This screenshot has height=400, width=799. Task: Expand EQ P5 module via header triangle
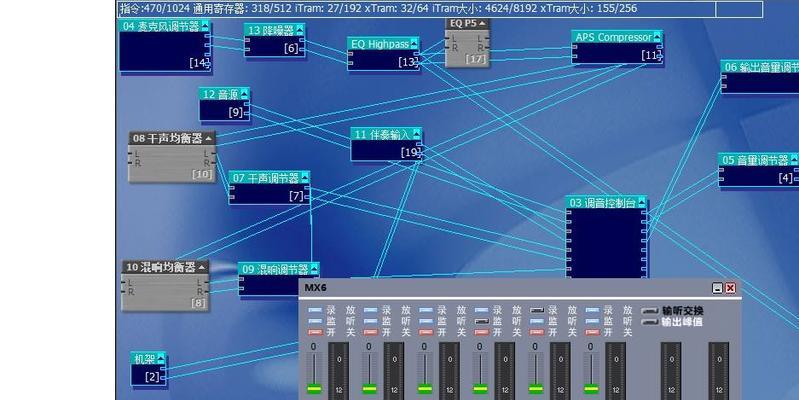point(482,23)
